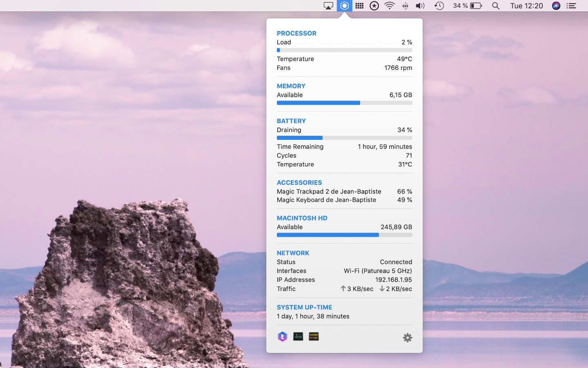588x368 pixels.
Task: Click the ACCESSORIES section header
Action: click(299, 183)
